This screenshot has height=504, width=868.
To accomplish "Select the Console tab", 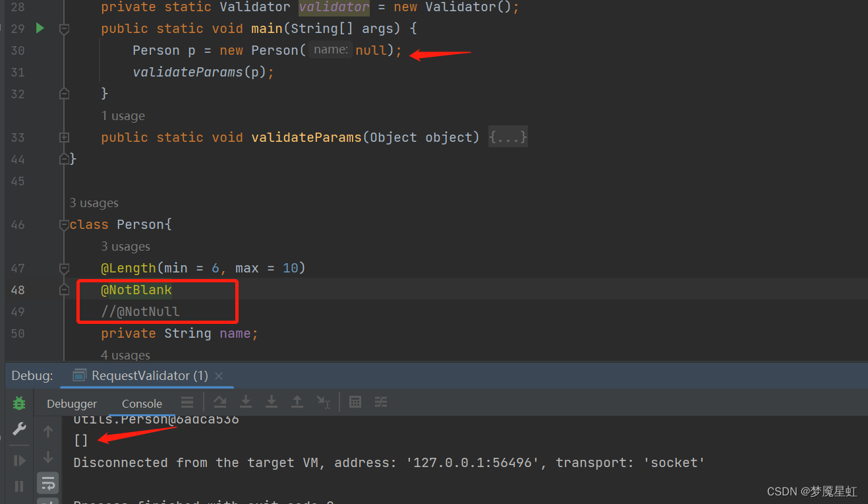I will tap(142, 404).
